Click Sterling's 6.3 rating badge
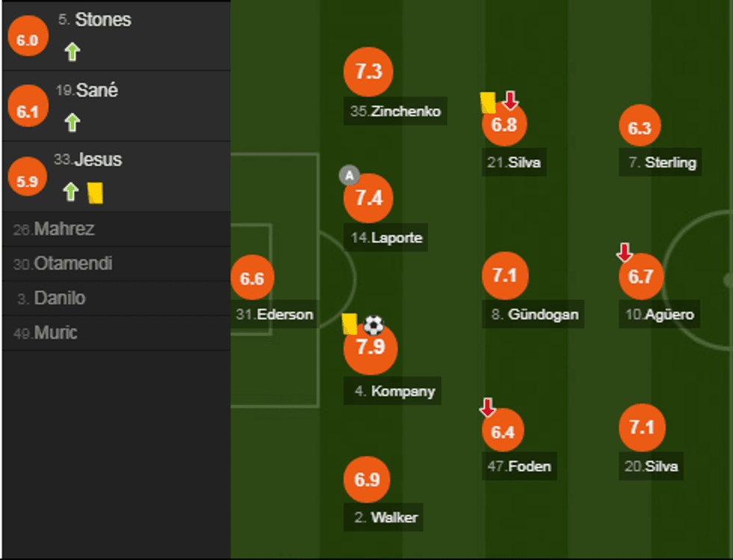The width and height of the screenshot is (733, 560). pos(640,128)
